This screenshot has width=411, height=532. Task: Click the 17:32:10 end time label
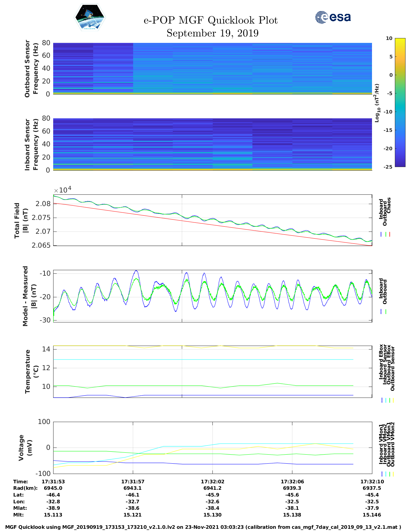pyautogui.click(x=372, y=481)
